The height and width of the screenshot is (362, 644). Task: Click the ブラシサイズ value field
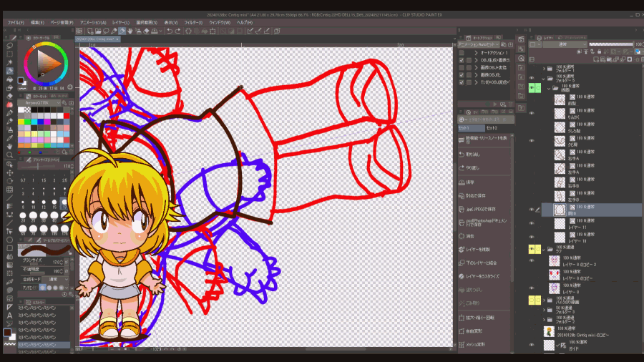pos(57,261)
